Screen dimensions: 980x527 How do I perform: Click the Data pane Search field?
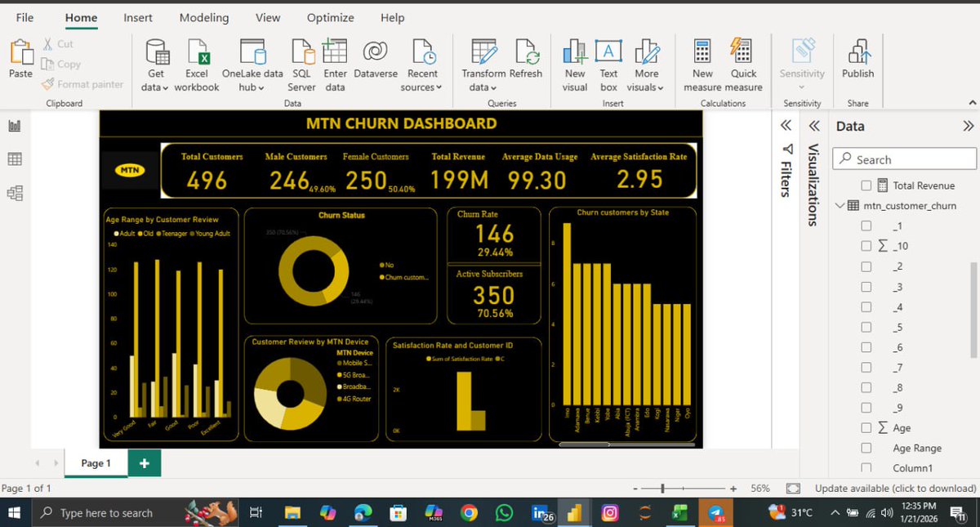(904, 159)
